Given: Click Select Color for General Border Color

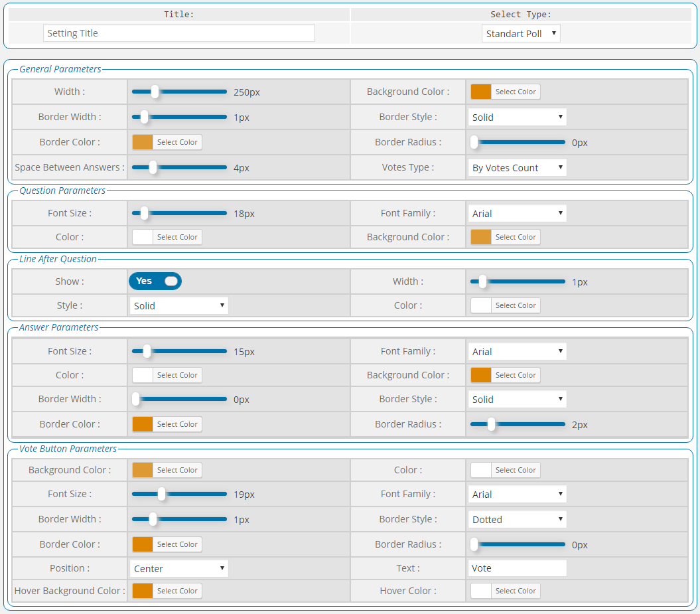Looking at the screenshot, I should [x=177, y=142].
